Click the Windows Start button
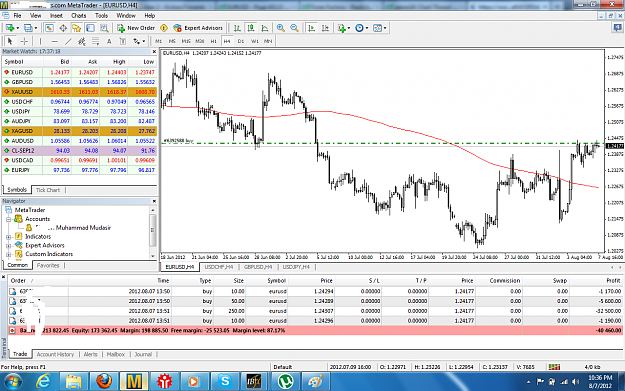 tap(14, 381)
